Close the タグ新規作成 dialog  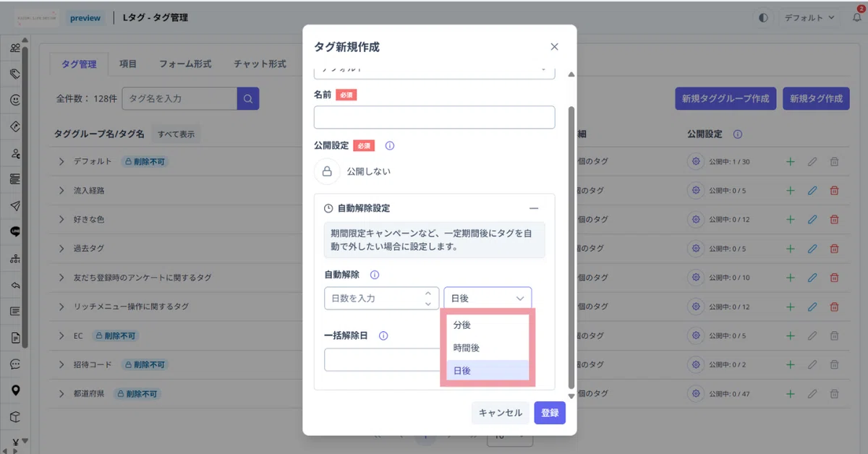pos(555,46)
